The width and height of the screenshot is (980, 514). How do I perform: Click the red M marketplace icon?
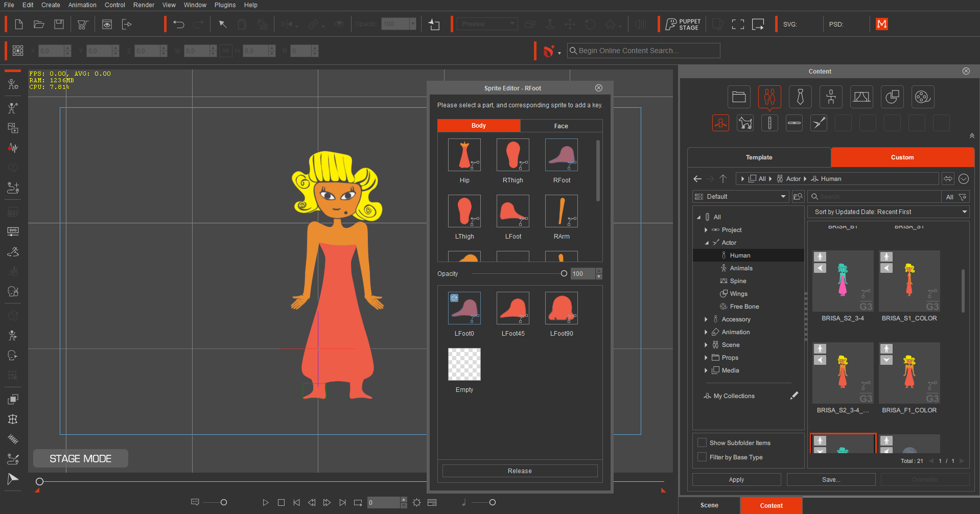882,24
